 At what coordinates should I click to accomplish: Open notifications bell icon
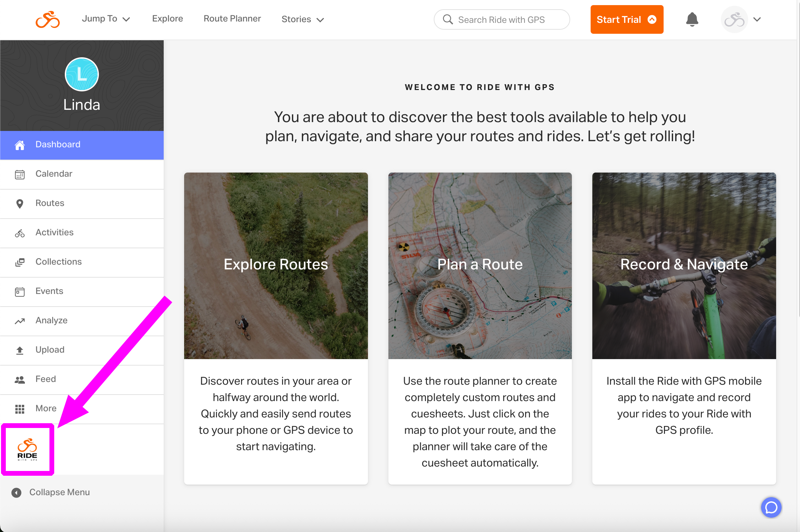pyautogui.click(x=692, y=19)
